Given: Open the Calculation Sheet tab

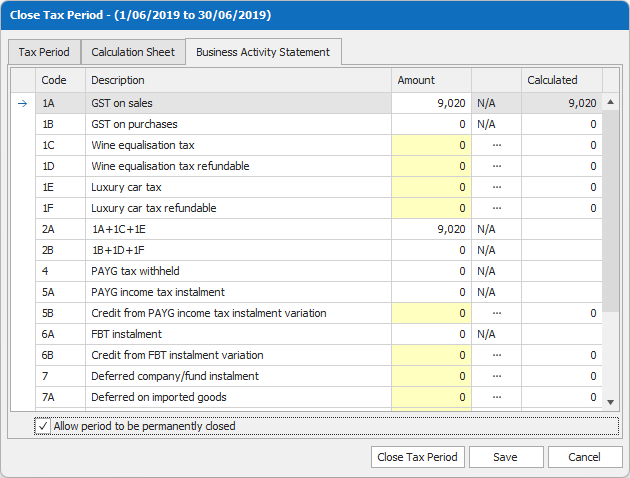Looking at the screenshot, I should click(133, 52).
